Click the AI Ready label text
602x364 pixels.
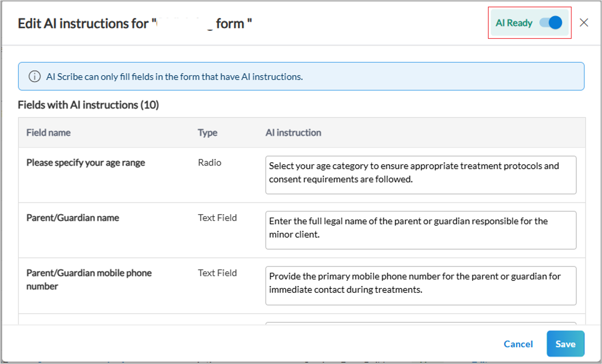point(514,23)
